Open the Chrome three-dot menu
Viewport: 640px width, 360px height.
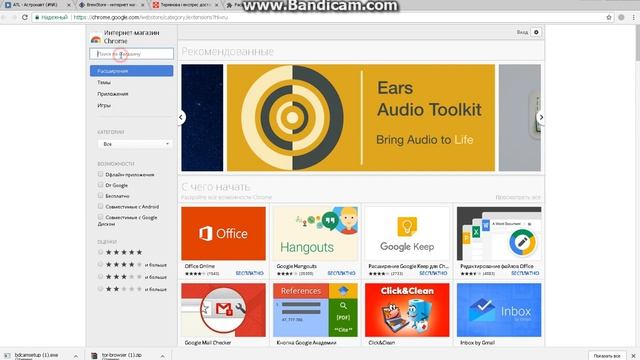(633, 17)
